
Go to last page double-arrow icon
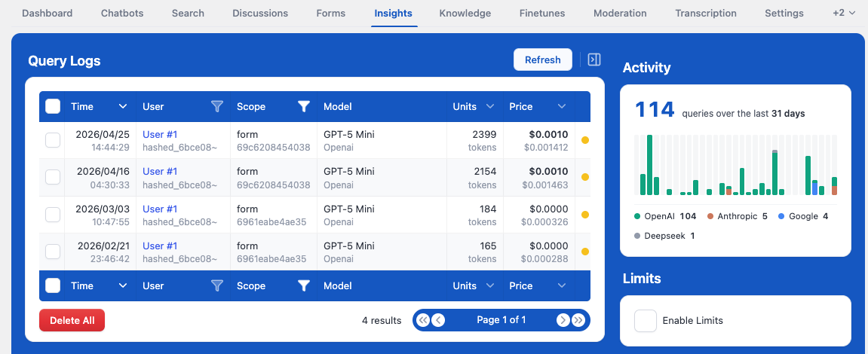(578, 320)
